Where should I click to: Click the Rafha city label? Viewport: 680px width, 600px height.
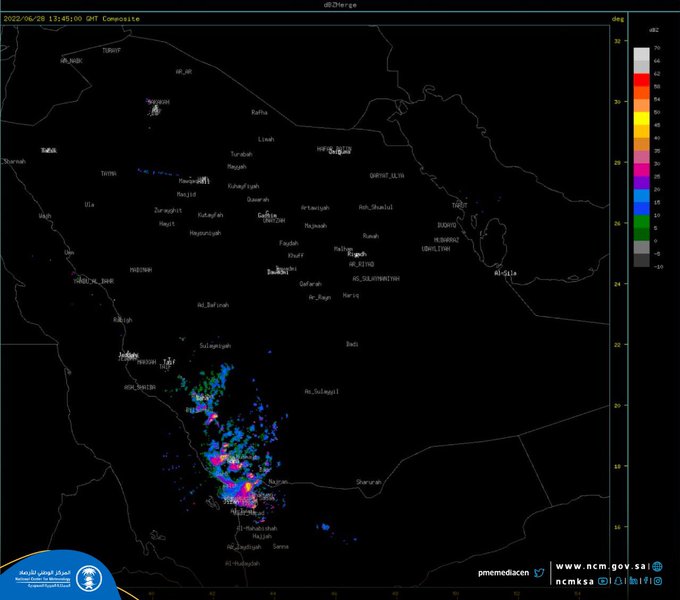pyautogui.click(x=259, y=112)
